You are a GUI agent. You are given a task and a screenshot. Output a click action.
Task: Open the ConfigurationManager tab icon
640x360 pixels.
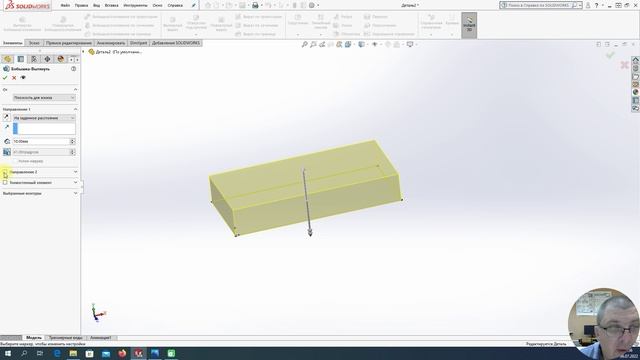[x=34, y=59]
